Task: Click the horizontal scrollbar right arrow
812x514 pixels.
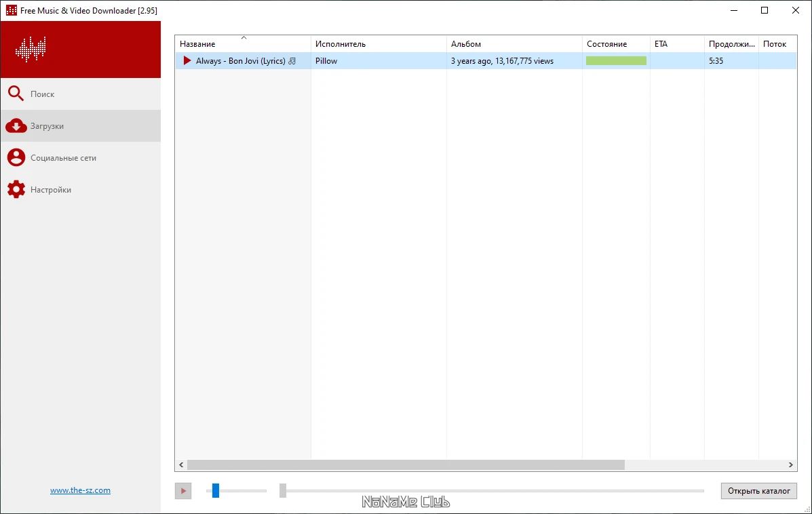Action: (791, 464)
